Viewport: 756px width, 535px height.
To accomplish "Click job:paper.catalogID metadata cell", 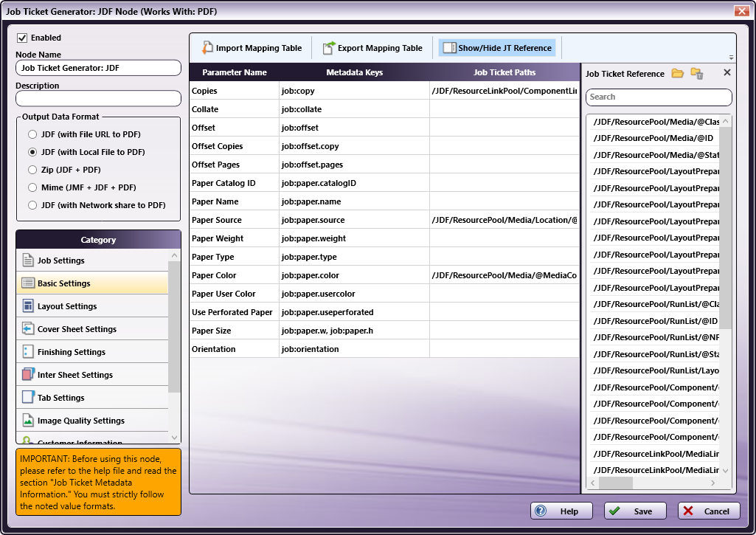I will coord(354,183).
